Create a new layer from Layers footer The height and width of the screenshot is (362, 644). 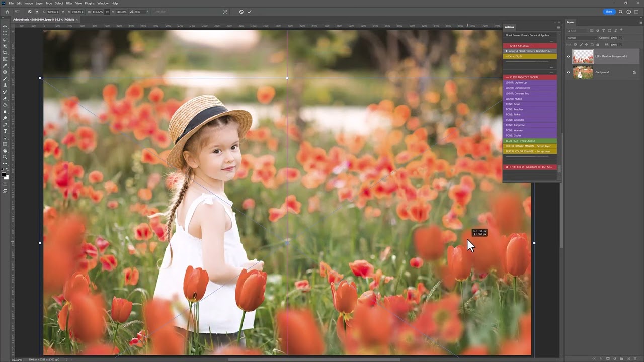[x=628, y=358]
